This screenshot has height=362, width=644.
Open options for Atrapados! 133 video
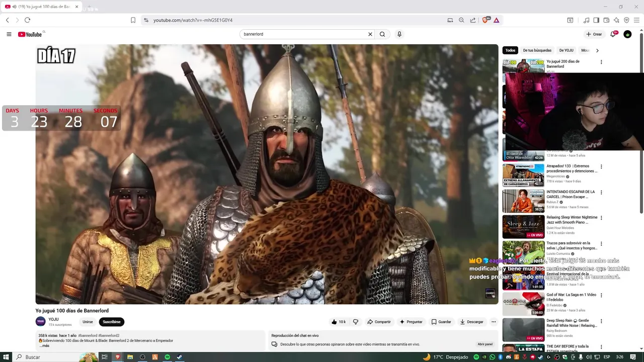[601, 167]
